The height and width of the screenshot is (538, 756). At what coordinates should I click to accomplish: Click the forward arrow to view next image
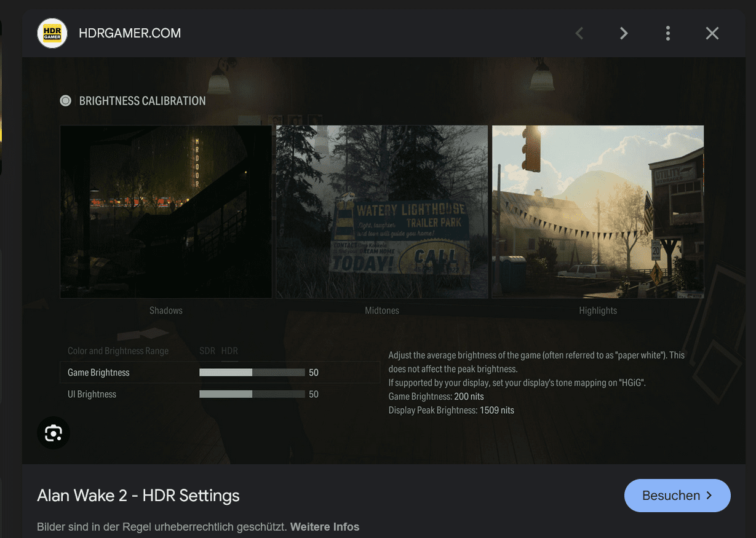(623, 33)
